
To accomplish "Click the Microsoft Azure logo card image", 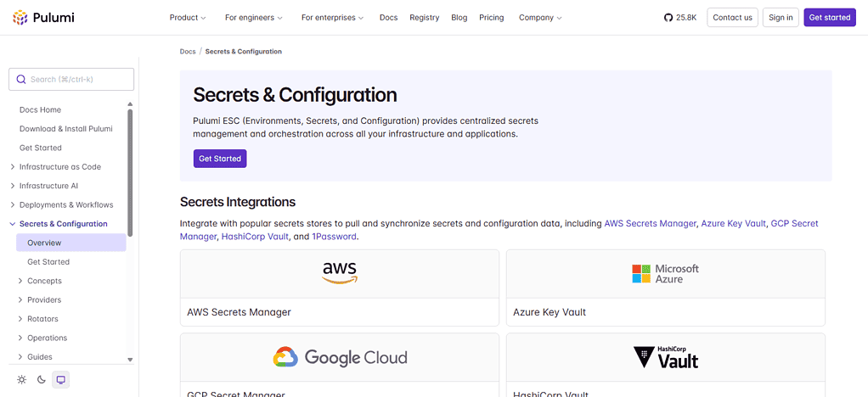I will coord(665,274).
